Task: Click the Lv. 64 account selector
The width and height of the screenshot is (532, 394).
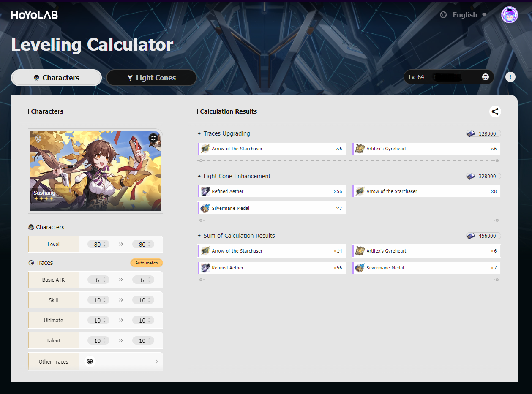Action: 449,77
